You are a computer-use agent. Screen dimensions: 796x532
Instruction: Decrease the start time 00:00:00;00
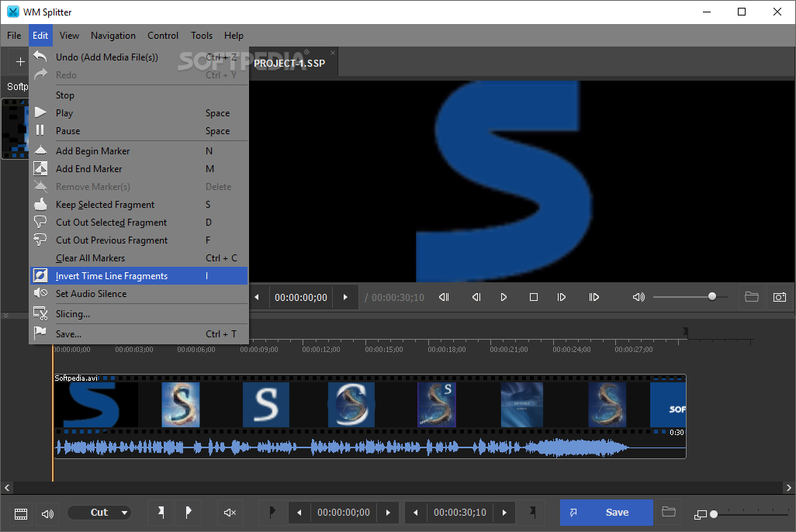[x=299, y=513]
